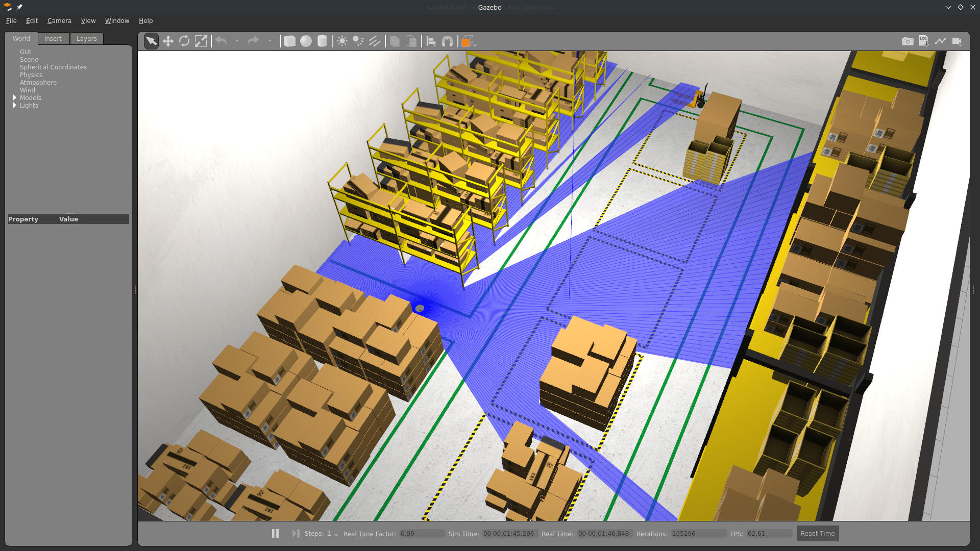Viewport: 980px width, 551px height.
Task: Select the rotate mode tool
Action: 184,41
